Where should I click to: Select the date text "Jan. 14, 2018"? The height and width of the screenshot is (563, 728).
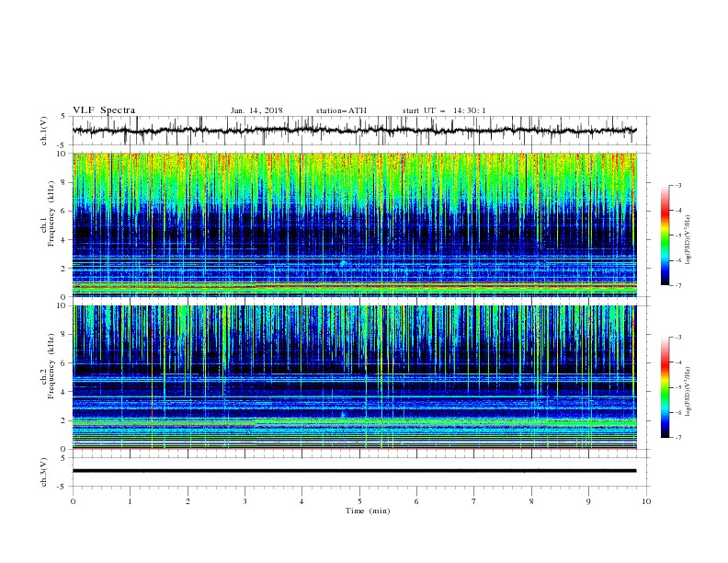click(x=256, y=110)
